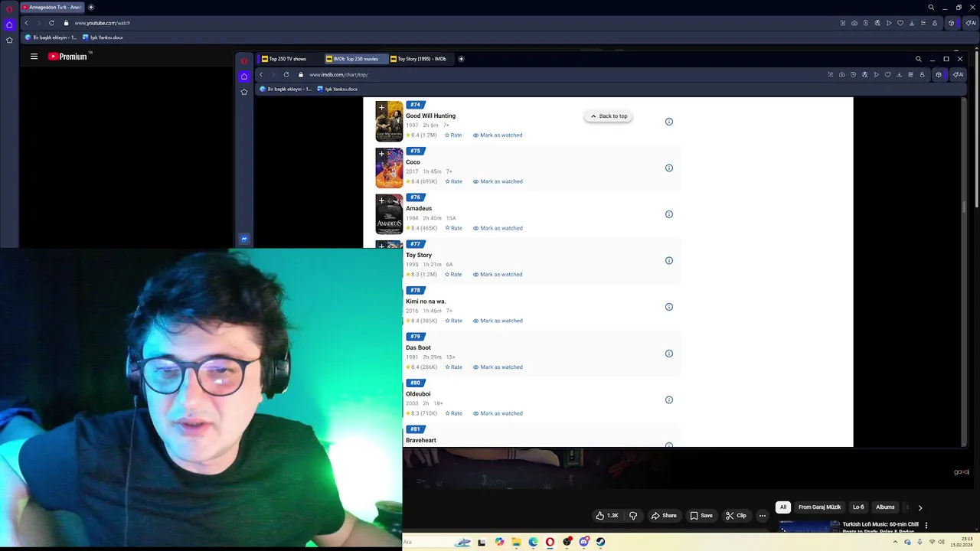Click IMDb address bar URL

338,74
